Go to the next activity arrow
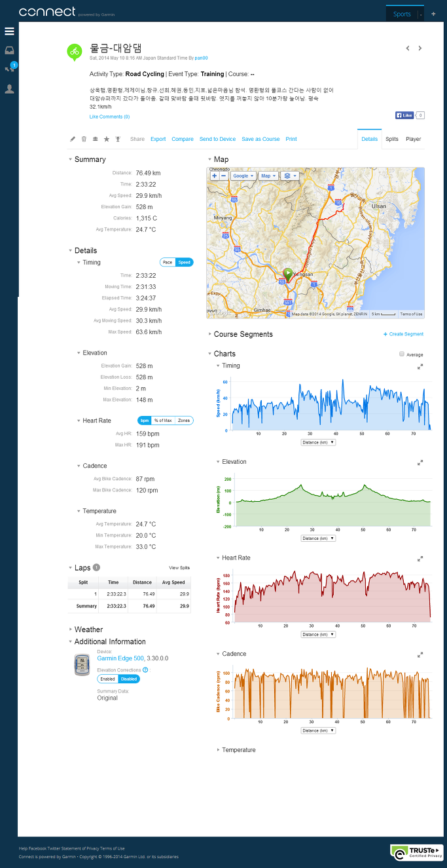Viewport: 447px width, 868px height. pos(420,48)
